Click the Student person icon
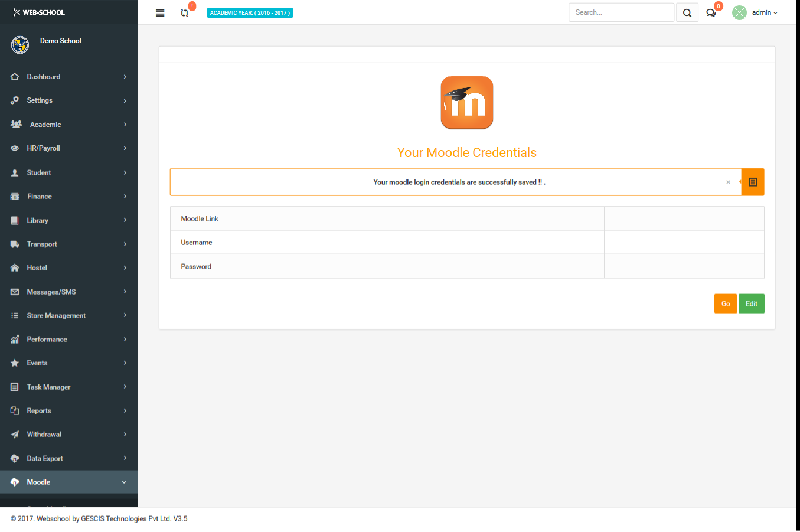 (x=15, y=173)
